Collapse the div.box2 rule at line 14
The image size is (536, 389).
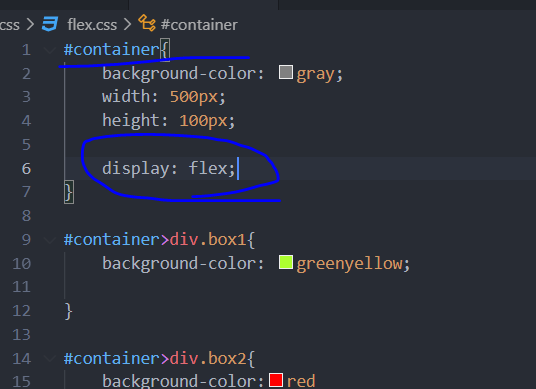point(50,359)
